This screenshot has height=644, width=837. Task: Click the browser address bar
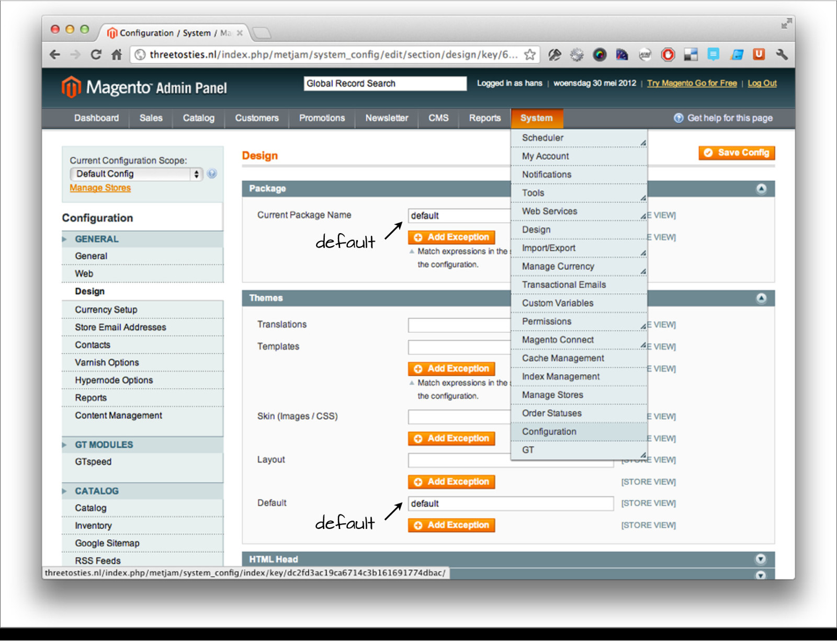(x=335, y=54)
